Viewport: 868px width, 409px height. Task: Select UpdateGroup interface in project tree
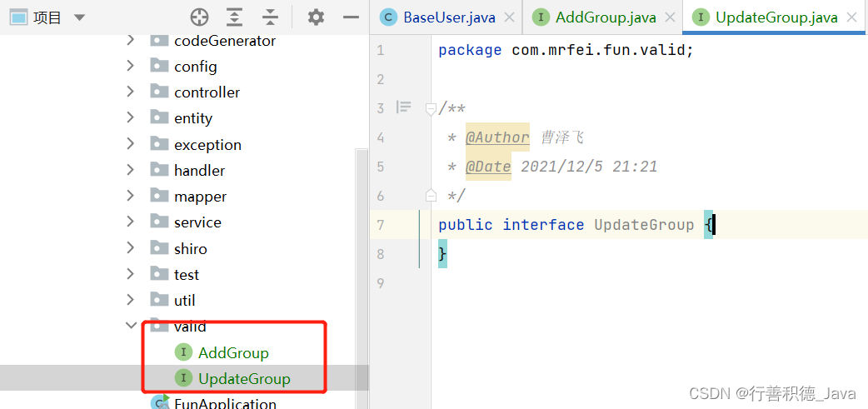coord(244,378)
